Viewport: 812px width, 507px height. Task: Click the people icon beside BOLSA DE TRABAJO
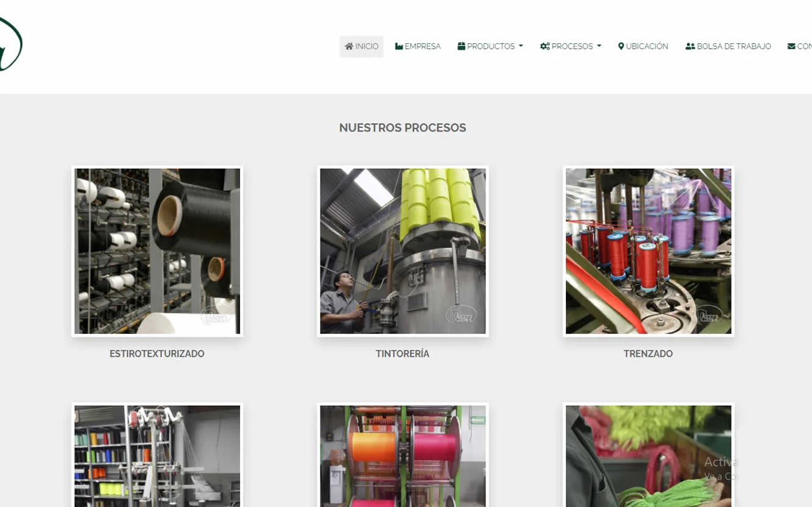690,46
